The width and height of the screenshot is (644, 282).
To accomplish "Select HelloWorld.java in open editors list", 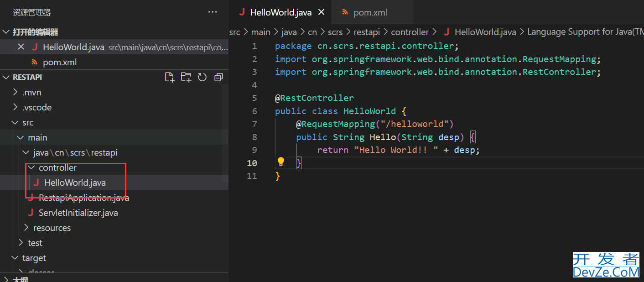I will tap(114, 47).
